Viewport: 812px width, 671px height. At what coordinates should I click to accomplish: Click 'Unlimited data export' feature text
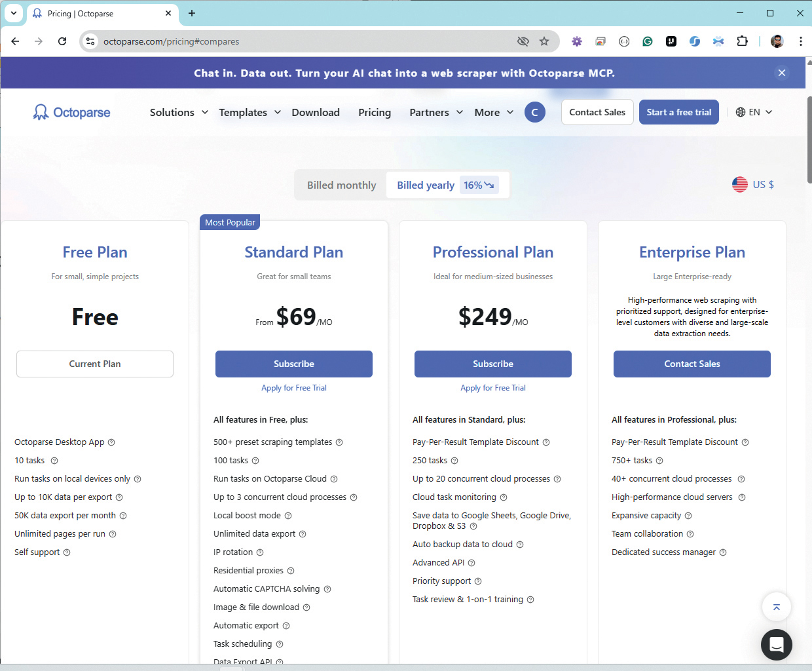(x=254, y=534)
